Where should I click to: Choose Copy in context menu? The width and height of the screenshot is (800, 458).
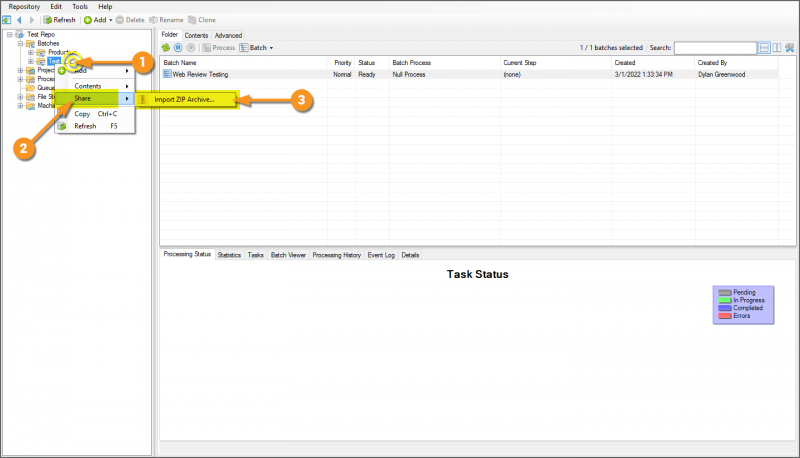point(95,114)
